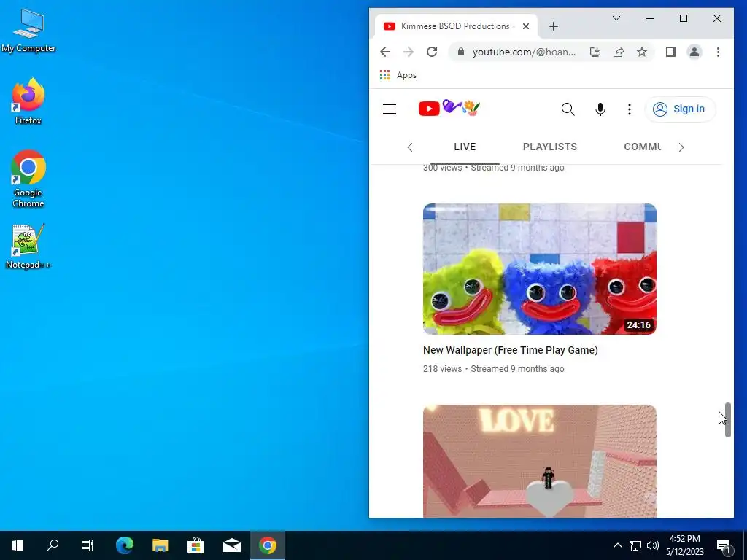
Task: Click the install app icon in address bar
Action: tap(595, 52)
